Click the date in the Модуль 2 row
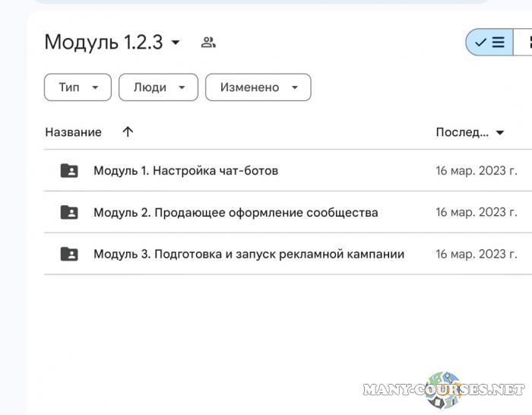 (477, 212)
